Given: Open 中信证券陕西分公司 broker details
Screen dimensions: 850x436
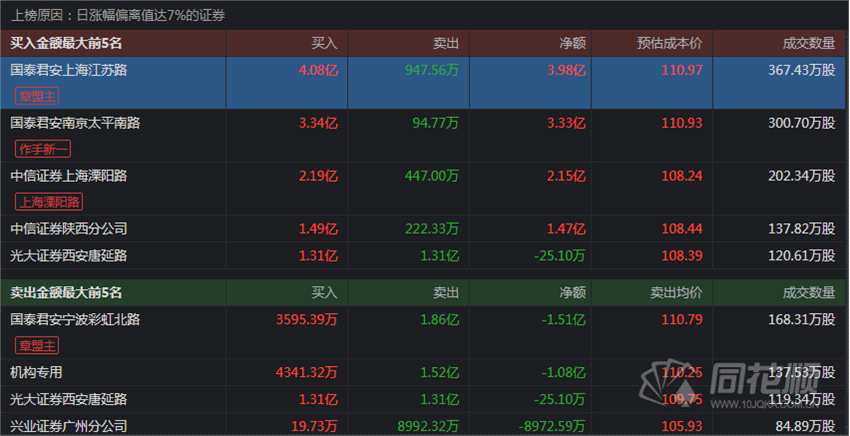Looking at the screenshot, I should tap(68, 229).
